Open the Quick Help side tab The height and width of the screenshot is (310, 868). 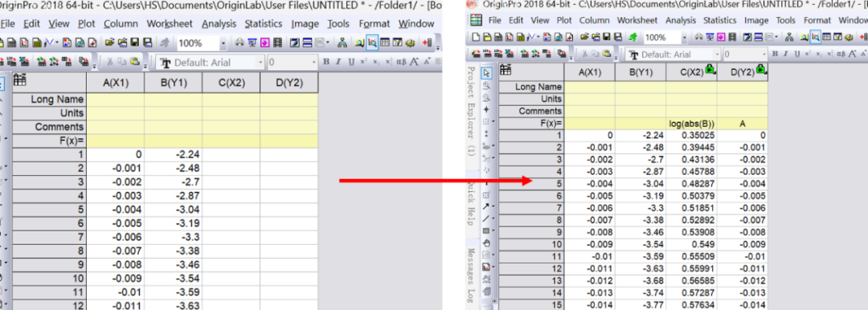click(472, 202)
